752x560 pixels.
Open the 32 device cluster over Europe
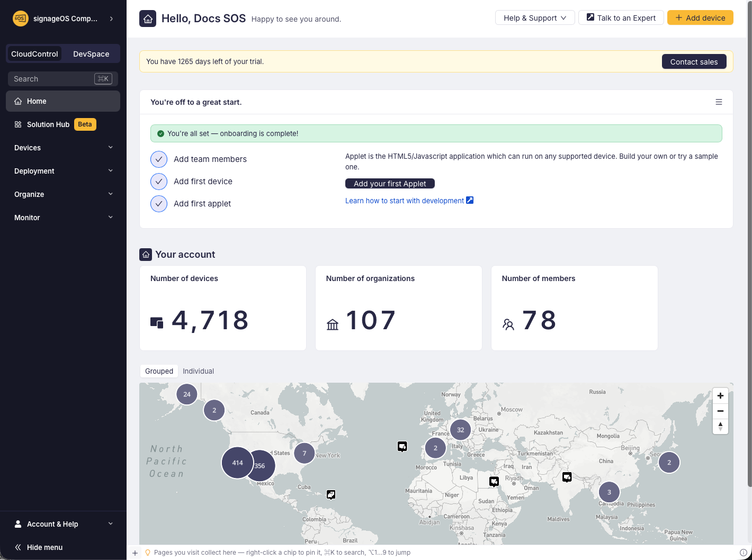point(461,430)
